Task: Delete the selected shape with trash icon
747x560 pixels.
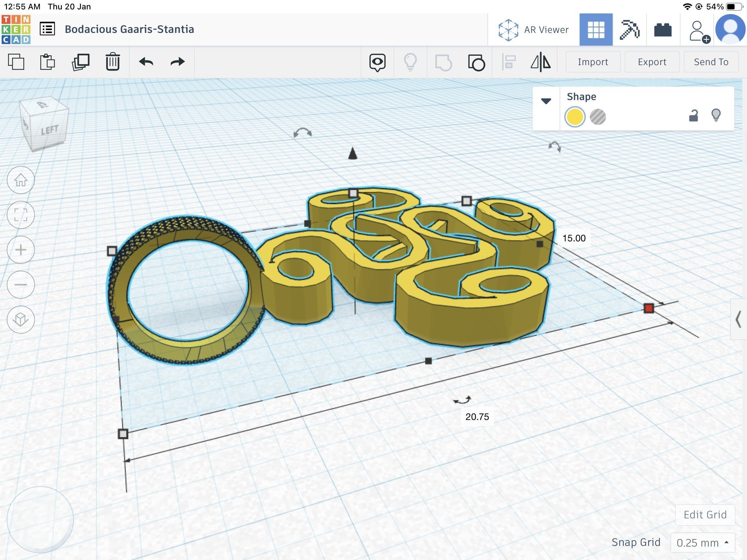Action: pyautogui.click(x=113, y=62)
